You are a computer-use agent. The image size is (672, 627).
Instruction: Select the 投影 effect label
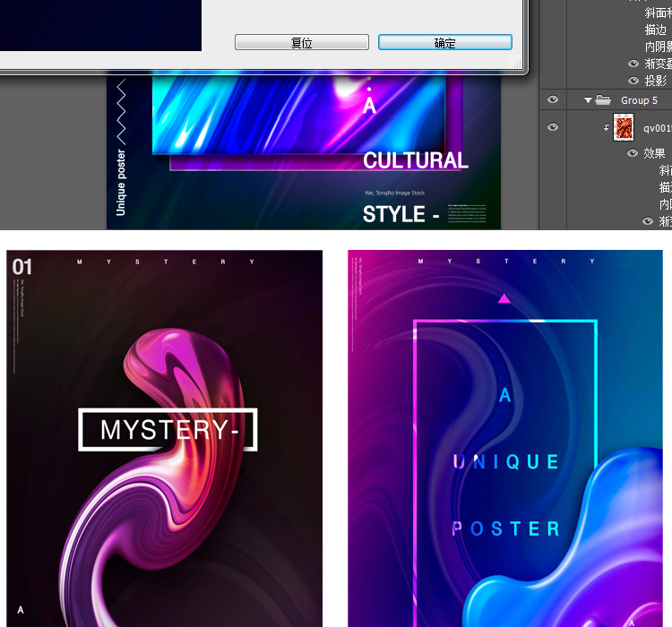pos(656,81)
